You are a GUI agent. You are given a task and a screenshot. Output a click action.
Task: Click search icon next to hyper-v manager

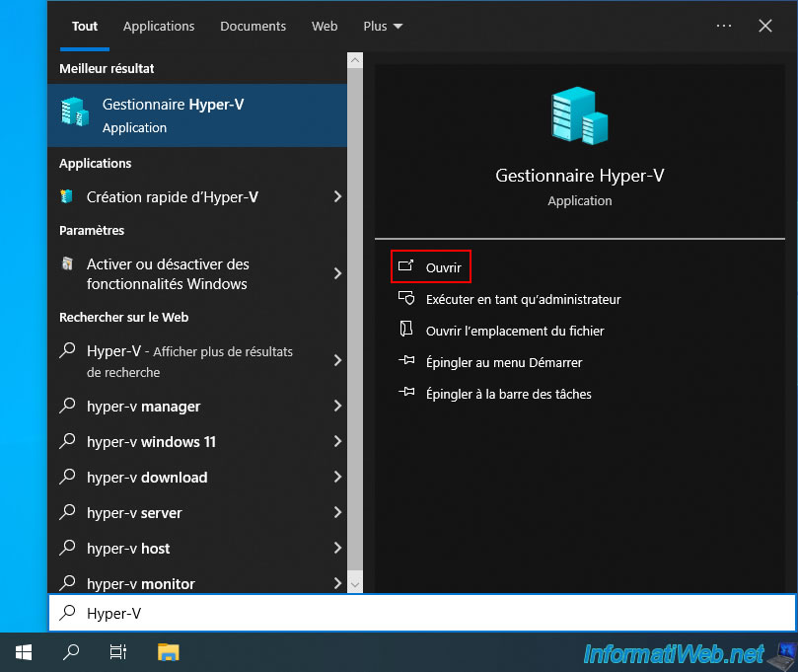click(x=67, y=406)
